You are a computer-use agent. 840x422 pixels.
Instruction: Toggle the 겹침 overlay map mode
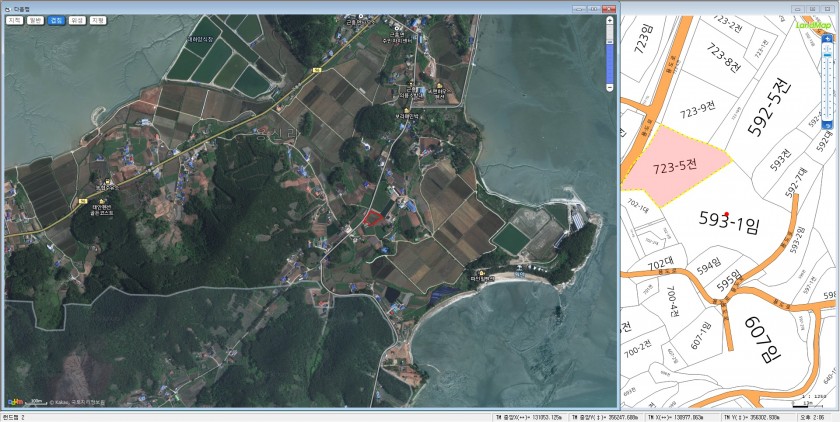pos(56,20)
